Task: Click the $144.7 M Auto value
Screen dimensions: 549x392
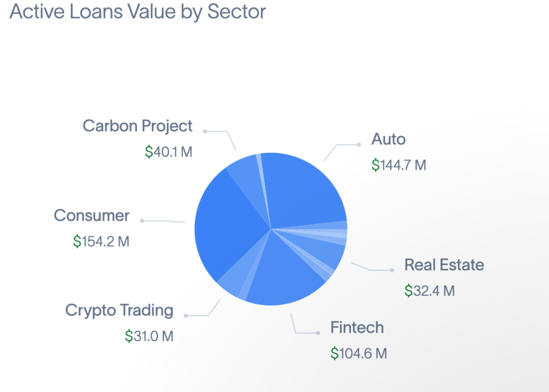Action: (399, 165)
